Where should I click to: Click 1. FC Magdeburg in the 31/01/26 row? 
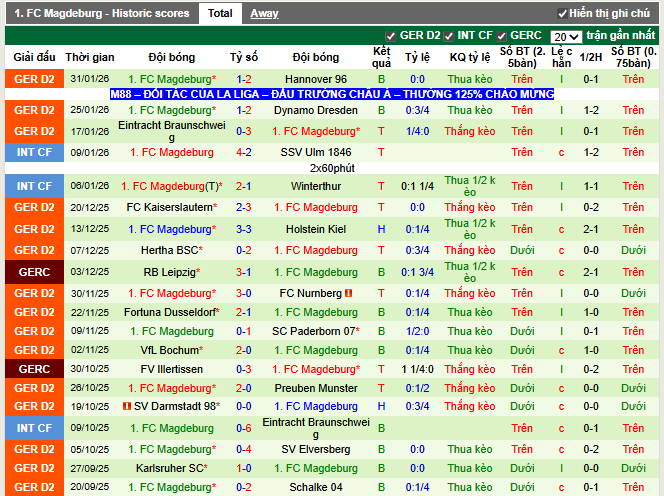point(172,79)
